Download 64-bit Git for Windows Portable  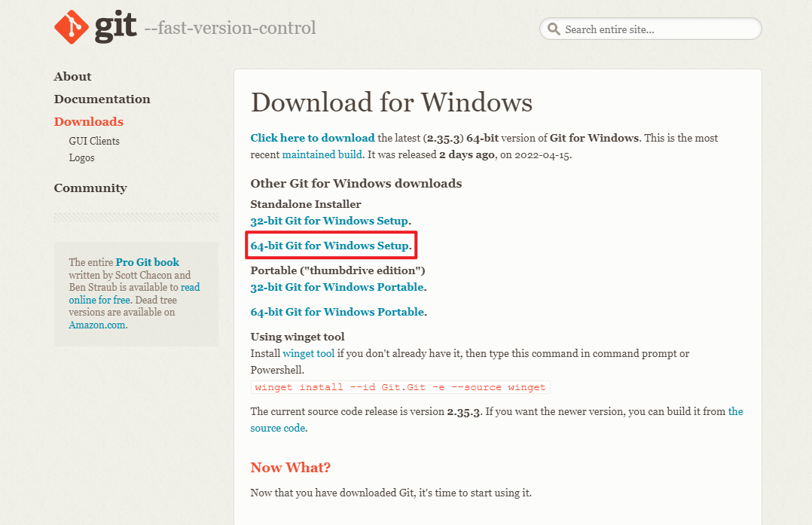tap(337, 312)
